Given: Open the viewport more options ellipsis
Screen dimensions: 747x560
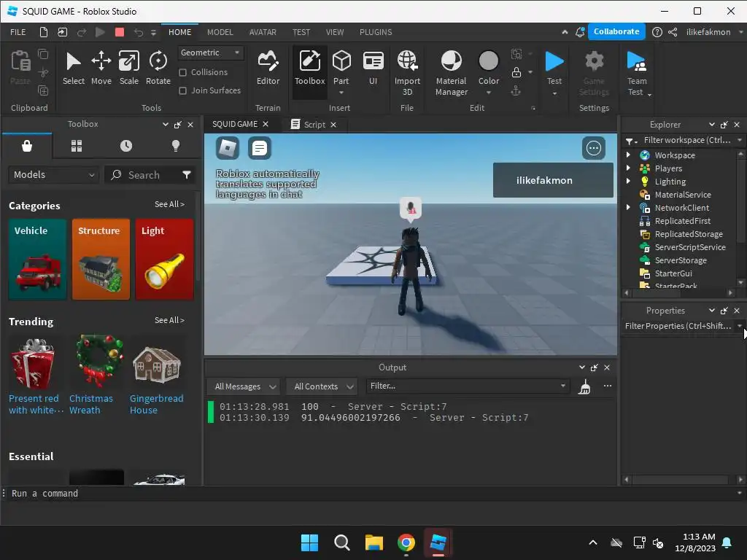Looking at the screenshot, I should click(594, 148).
